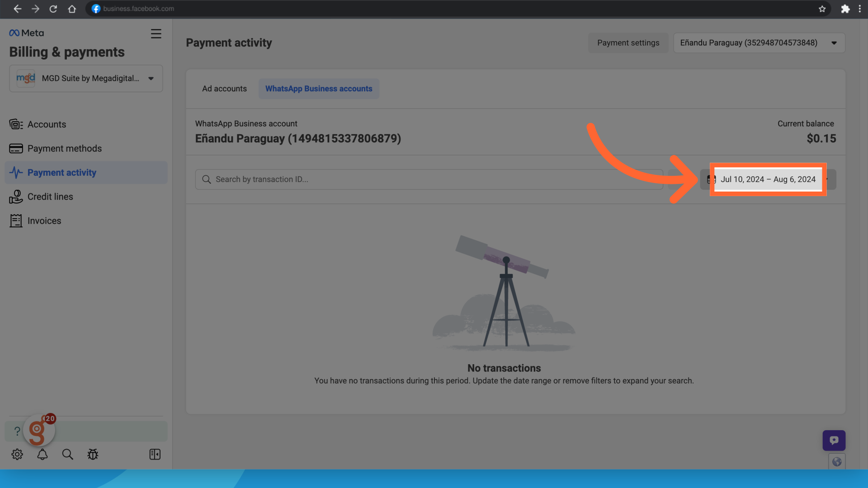Expand the MGD Suite business dropdown
868x488 pixels.
pos(86,79)
